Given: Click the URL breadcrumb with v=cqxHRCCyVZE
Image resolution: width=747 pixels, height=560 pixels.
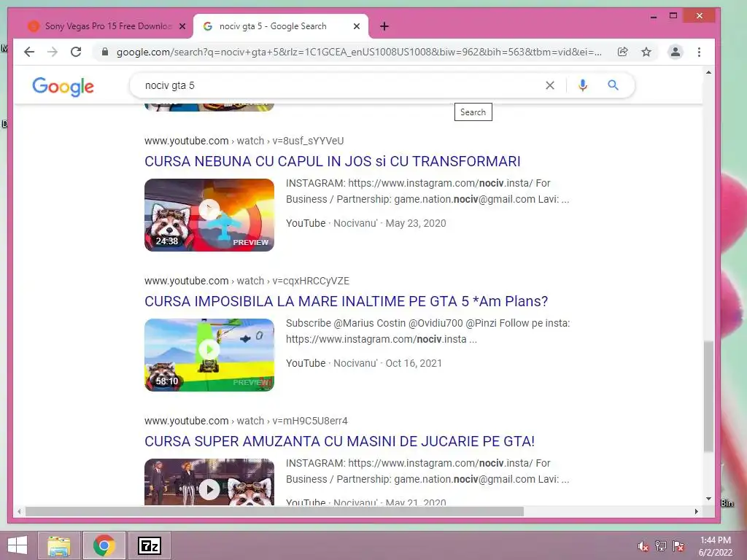Looking at the screenshot, I should pos(247,281).
